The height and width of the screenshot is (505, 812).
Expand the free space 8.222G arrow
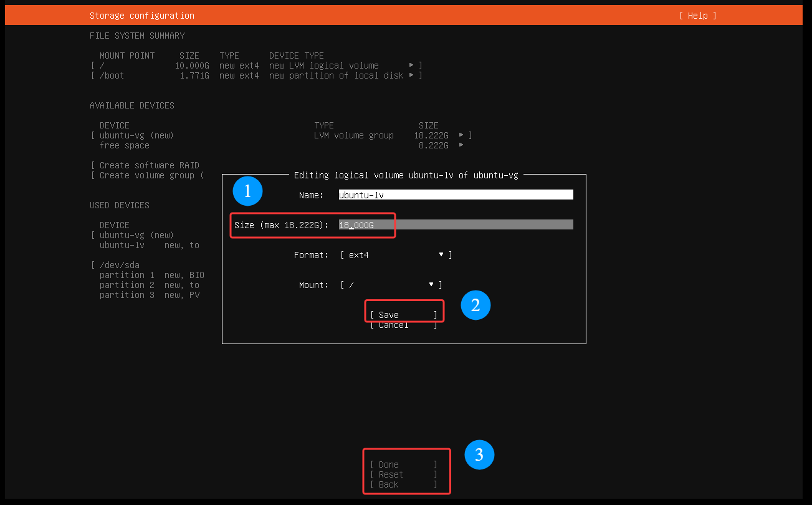pos(461,145)
